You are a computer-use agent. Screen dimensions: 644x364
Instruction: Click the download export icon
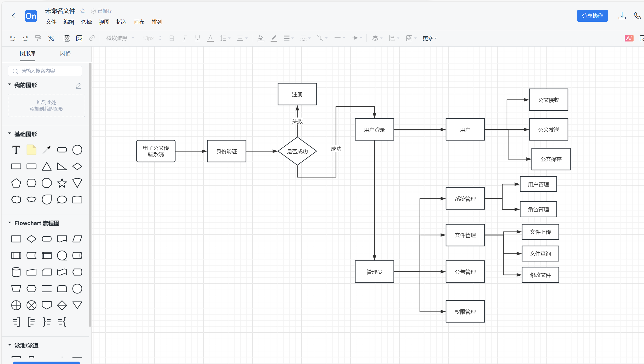click(x=622, y=16)
